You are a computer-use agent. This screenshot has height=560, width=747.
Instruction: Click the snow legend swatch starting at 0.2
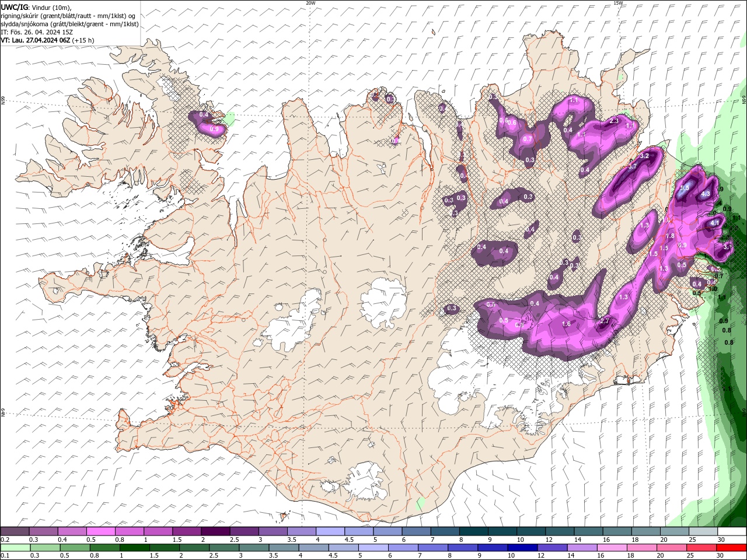tap(15, 531)
